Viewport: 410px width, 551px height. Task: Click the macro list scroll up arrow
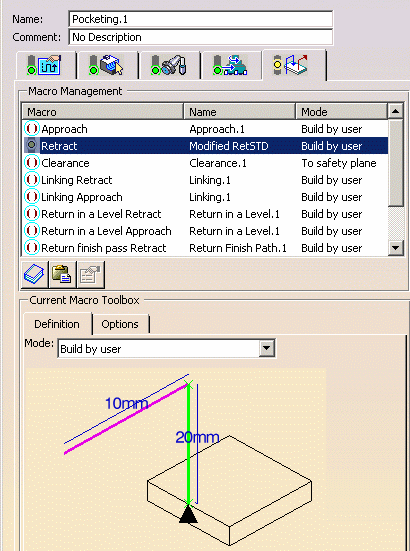[x=396, y=111]
